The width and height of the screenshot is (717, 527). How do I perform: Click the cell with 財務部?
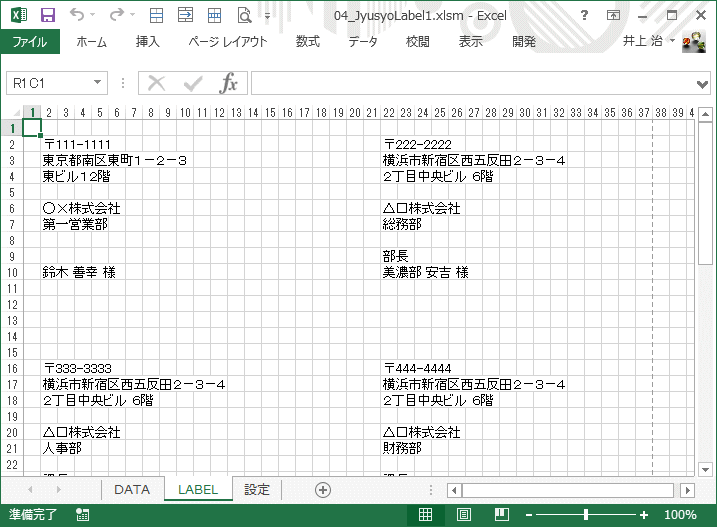[402, 449]
